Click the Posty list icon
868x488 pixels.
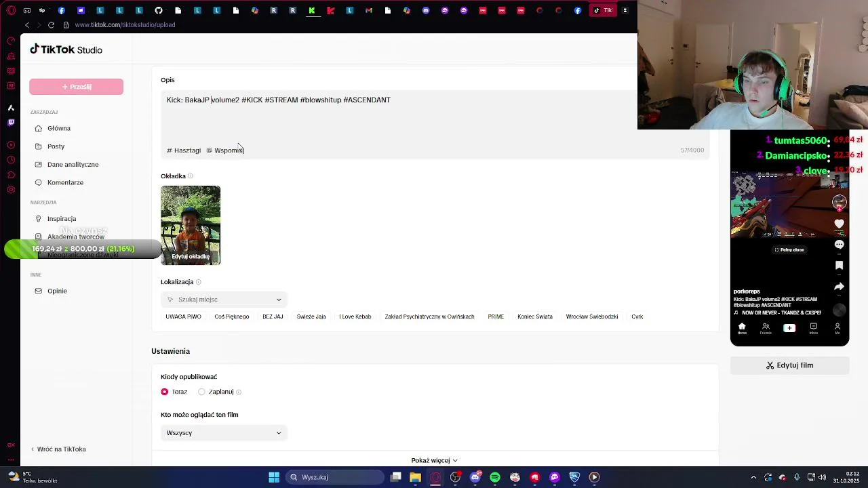pos(39,146)
